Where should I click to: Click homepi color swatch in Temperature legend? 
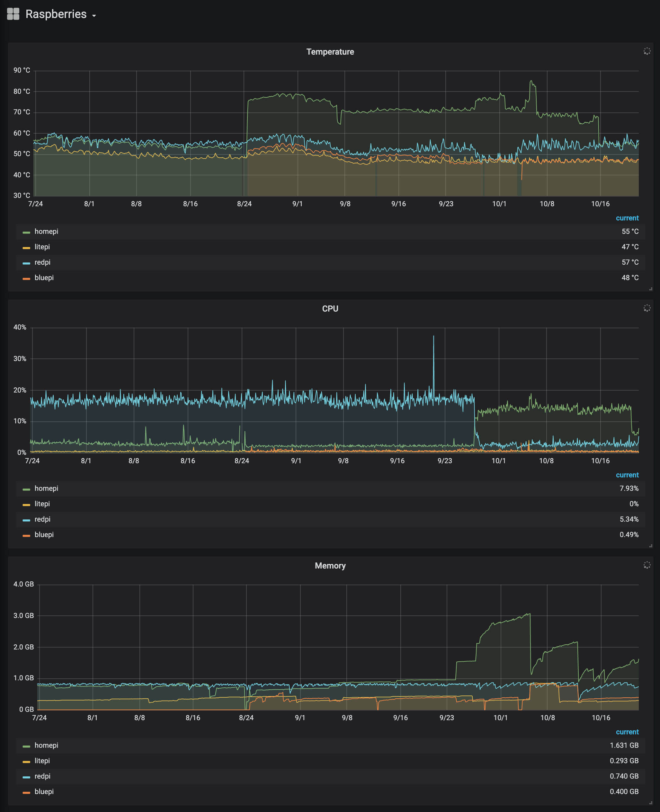click(26, 232)
